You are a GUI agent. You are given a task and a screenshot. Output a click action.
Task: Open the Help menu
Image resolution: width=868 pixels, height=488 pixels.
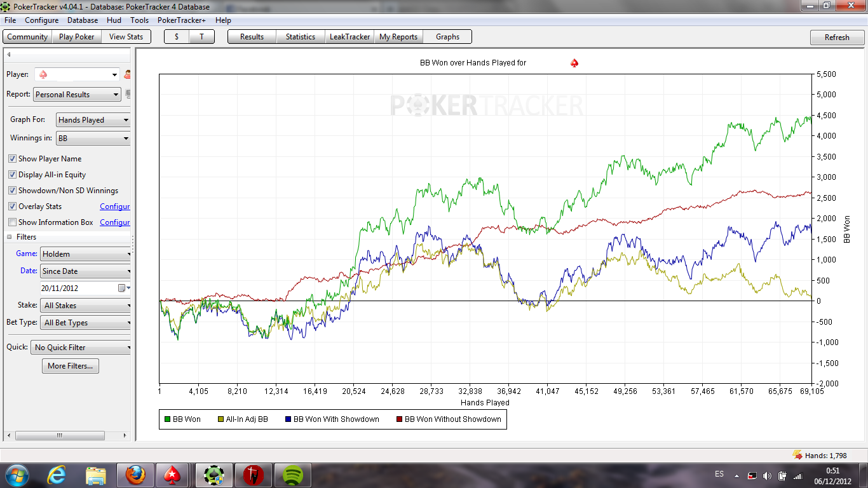(223, 20)
